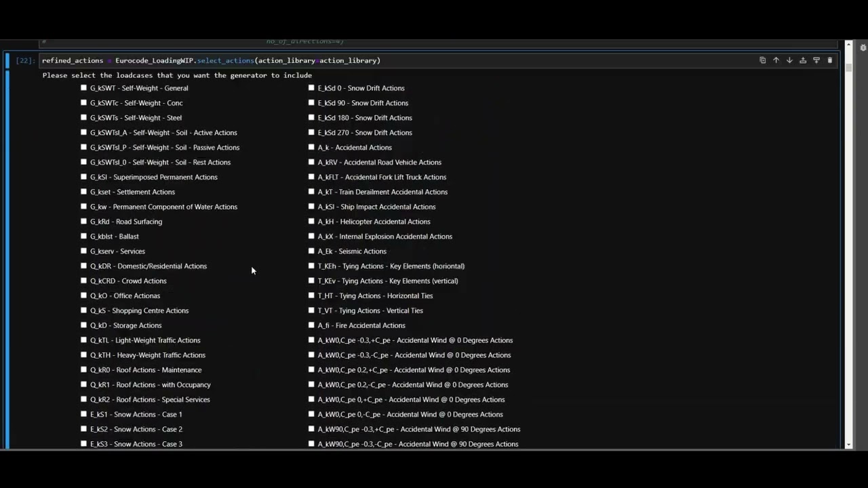This screenshot has height=488, width=868.
Task: Open the debugger panel bug icon
Action: click(863, 47)
